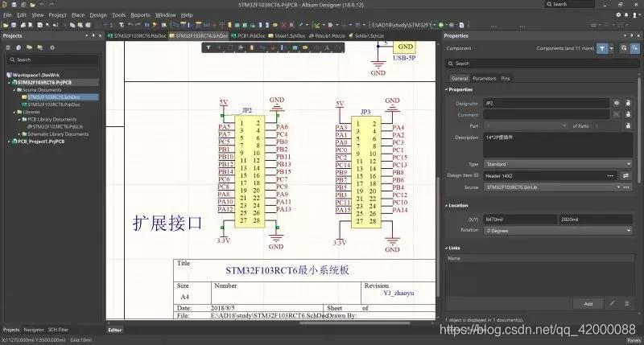The height and width of the screenshot is (345, 644).
Task: Open the Sheet1.SchDoc document tab
Action: [x=287, y=35]
